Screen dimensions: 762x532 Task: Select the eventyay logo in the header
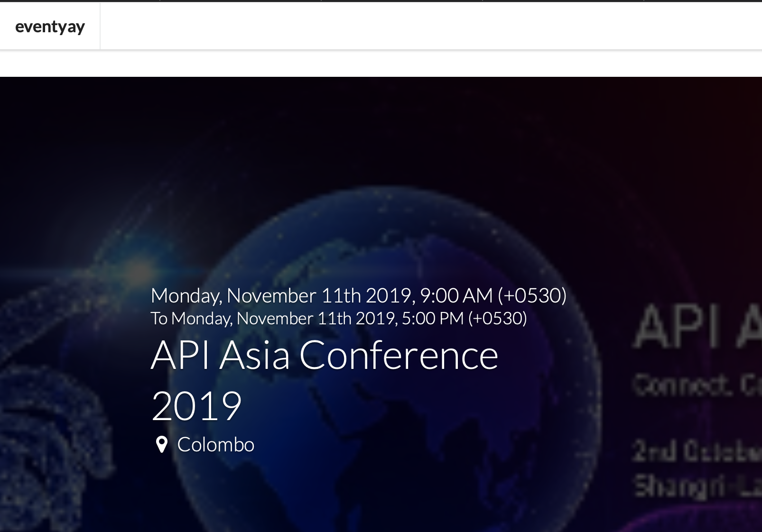coord(51,26)
